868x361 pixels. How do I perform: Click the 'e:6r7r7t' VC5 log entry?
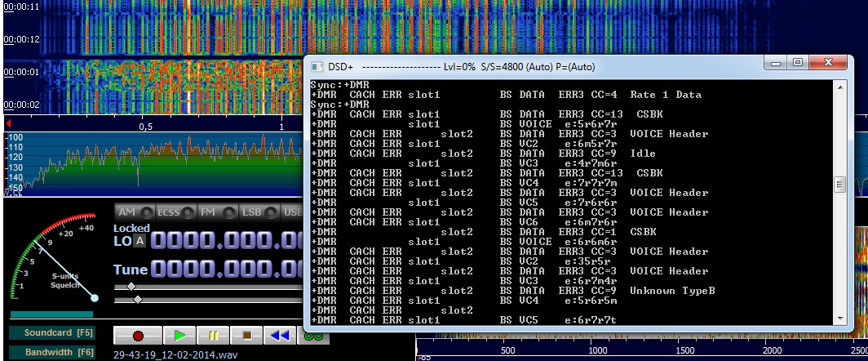click(464, 320)
